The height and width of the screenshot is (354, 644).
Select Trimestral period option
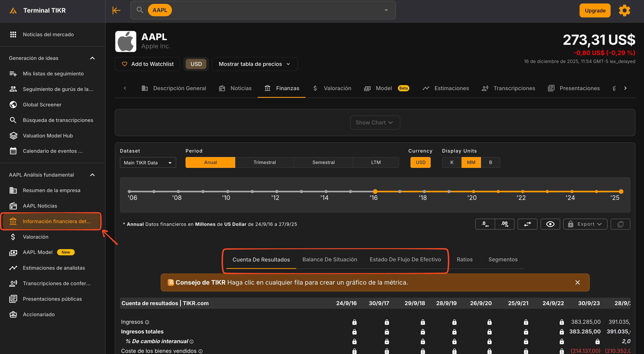[265, 162]
